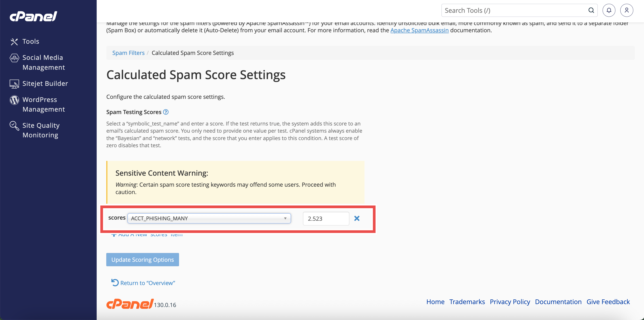Click the WordPress Management sidebar icon
The height and width of the screenshot is (320, 644).
tap(14, 100)
